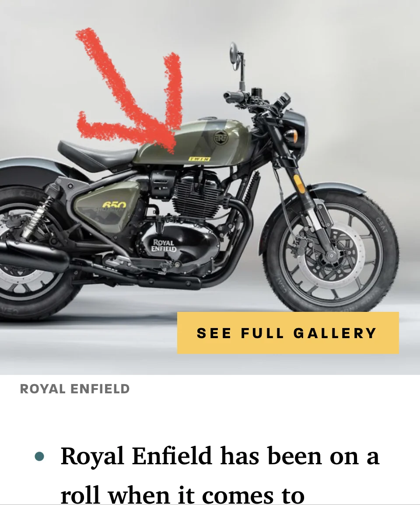The height and width of the screenshot is (505, 420).
Task: Open the See Full Gallery button
Action: (288, 333)
